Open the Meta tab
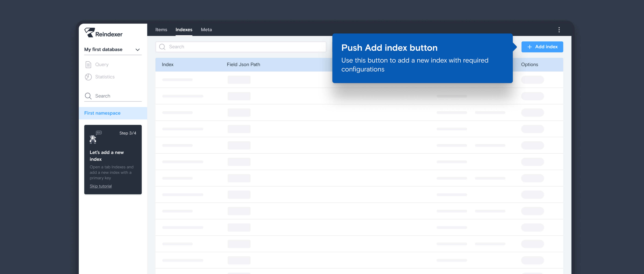This screenshot has height=274, width=644. tap(206, 29)
